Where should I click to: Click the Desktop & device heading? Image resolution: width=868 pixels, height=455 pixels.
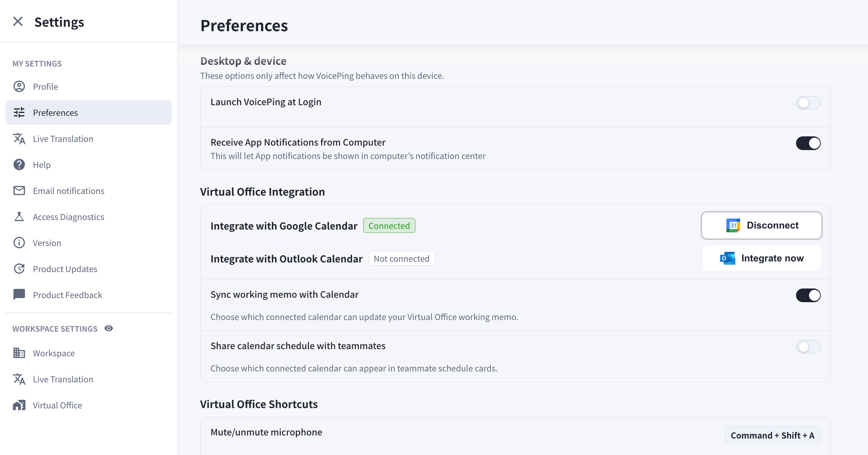(243, 61)
